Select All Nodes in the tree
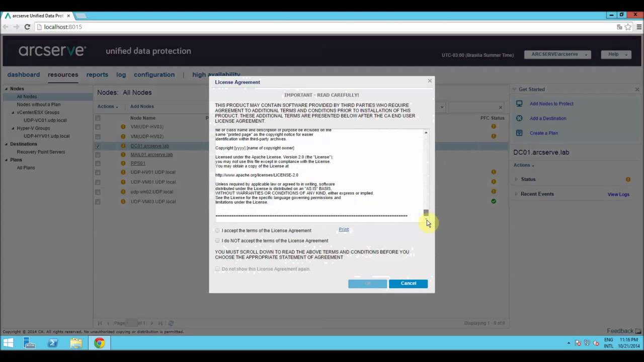The height and width of the screenshot is (362, 644). click(x=27, y=97)
